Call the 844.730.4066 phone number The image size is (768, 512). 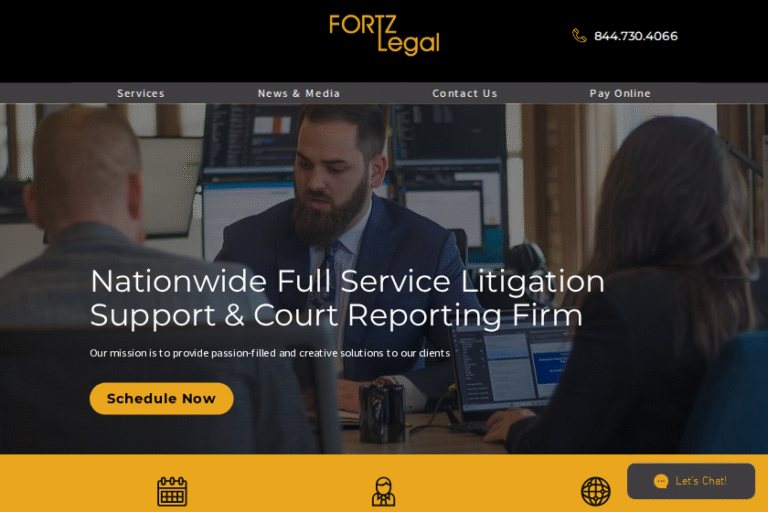[x=636, y=36]
